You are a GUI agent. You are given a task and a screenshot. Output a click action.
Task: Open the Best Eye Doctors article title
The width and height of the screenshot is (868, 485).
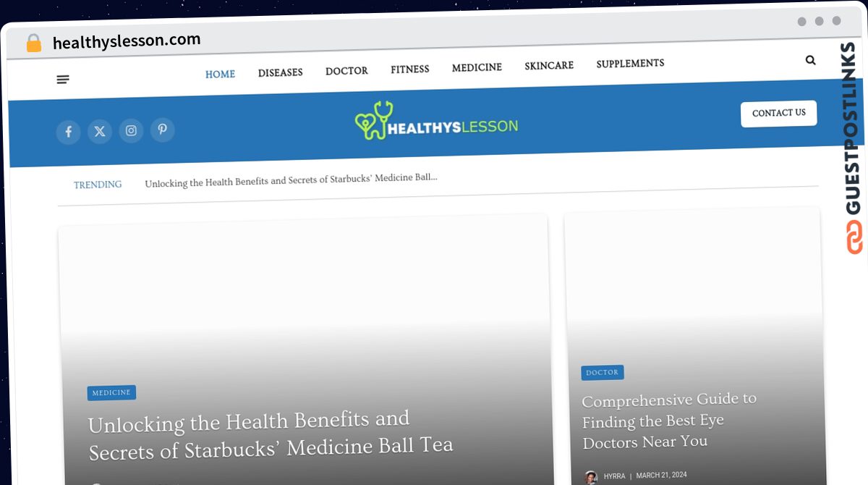click(669, 421)
